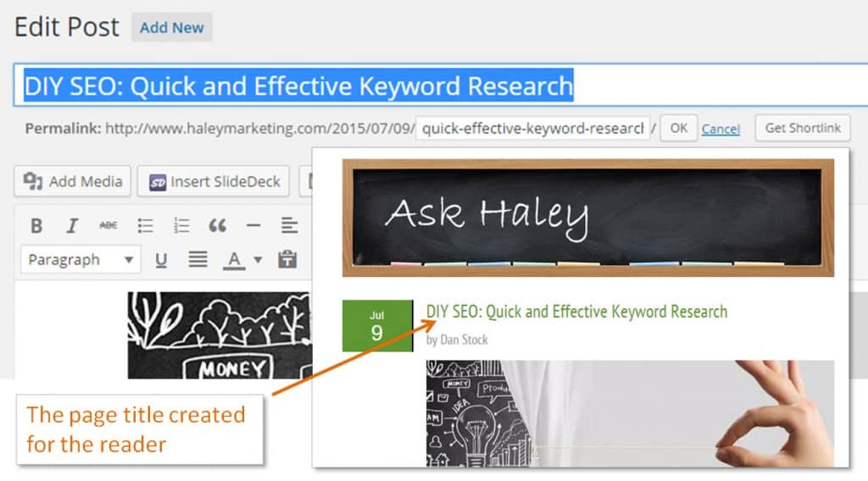
Task: Toggle strikethrough (ABC) formatting
Action: (x=108, y=225)
